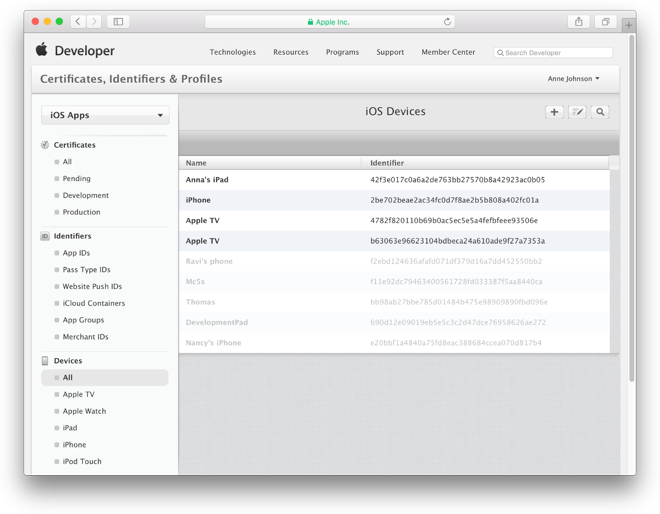Filter devices by iPad
The image size is (660, 514).
pyautogui.click(x=70, y=428)
